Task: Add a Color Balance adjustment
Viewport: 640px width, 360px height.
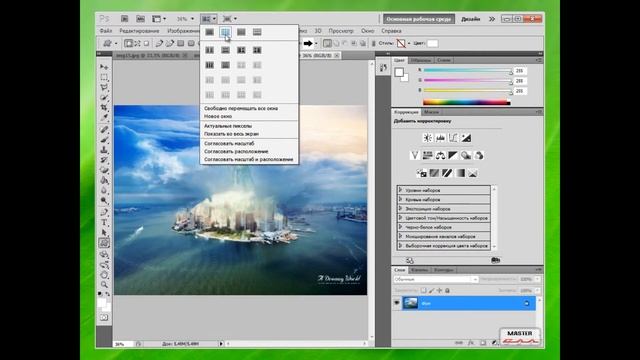Action: coord(440,156)
